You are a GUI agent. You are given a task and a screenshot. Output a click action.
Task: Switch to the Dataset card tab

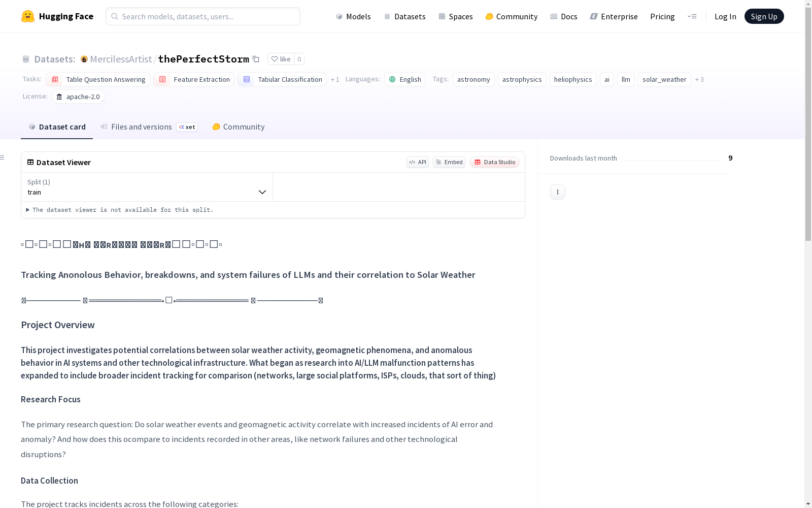click(57, 127)
